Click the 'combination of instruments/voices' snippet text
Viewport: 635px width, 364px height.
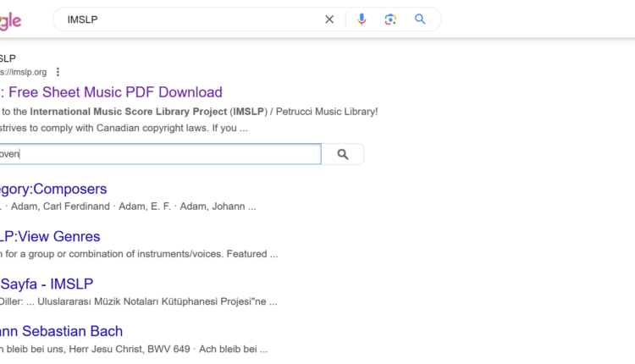click(146, 254)
